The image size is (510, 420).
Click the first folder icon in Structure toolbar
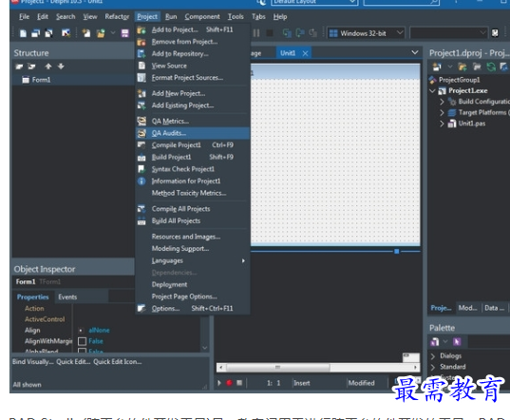click(x=19, y=67)
